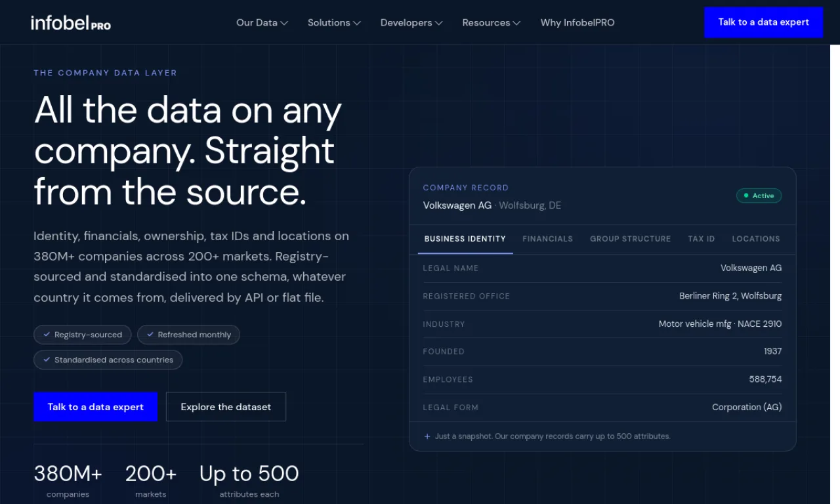840x504 pixels.
Task: Click The Company Data Layer heading label
Action: point(106,73)
